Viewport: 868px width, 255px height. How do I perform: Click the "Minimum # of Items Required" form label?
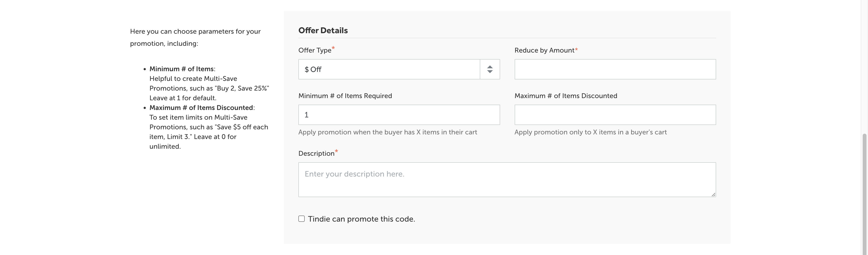345,96
